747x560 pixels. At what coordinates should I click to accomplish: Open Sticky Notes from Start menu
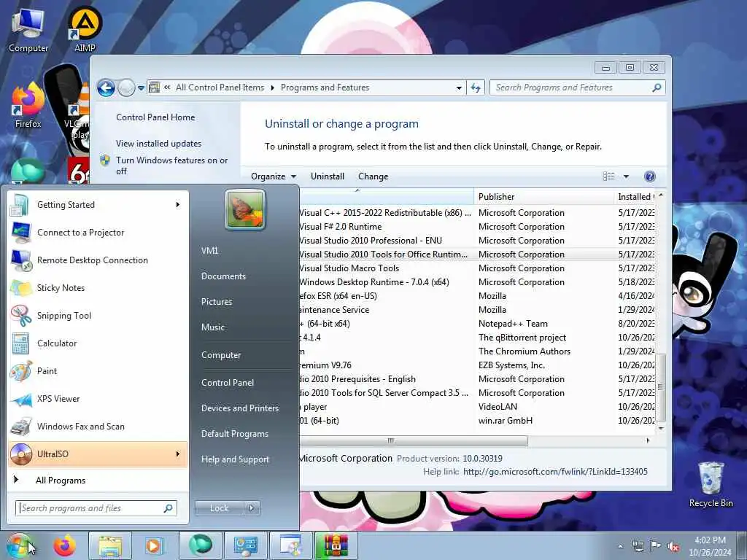(98, 287)
